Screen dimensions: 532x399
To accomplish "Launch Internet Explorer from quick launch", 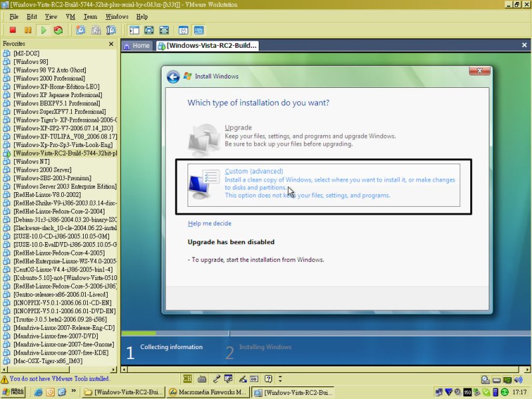I will point(39,392).
